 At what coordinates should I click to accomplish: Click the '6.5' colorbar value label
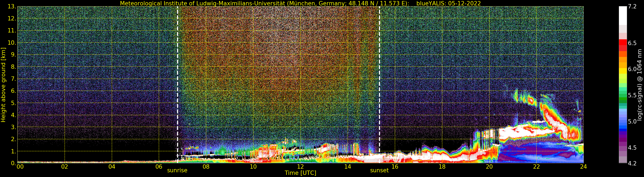click(632, 43)
